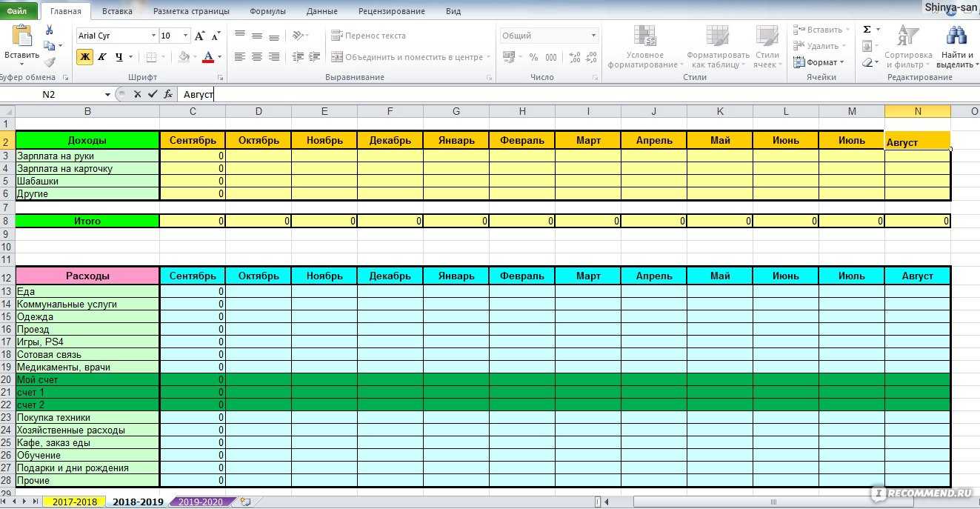Open the number format Общий dropdown
The height and width of the screenshot is (509, 980).
(x=594, y=36)
